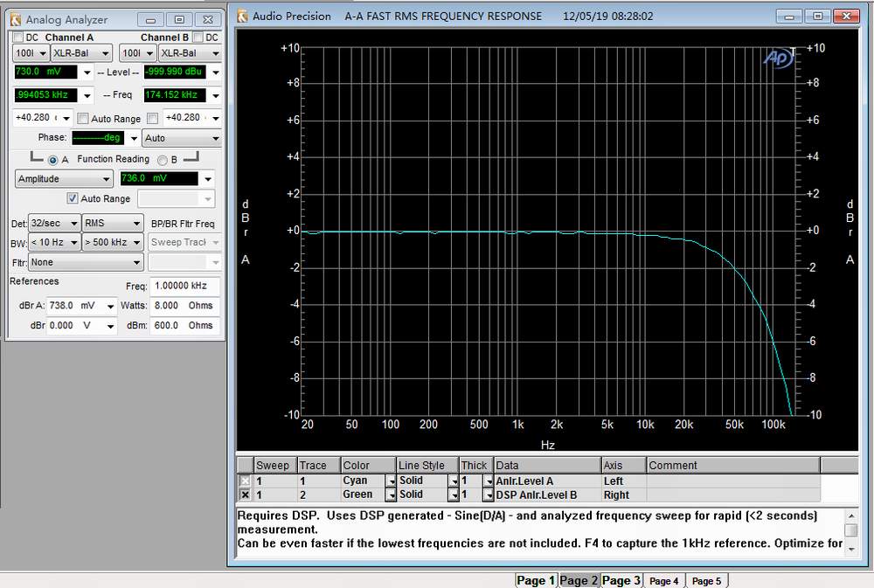Select Function Reading channel B radio
The width and height of the screenshot is (874, 588).
163,160
